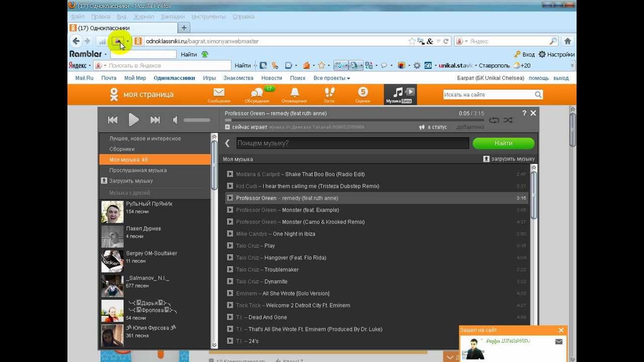Open 'Лучшее, новое и интересное' section
Viewport: 644px width, 362px height.
click(x=145, y=138)
